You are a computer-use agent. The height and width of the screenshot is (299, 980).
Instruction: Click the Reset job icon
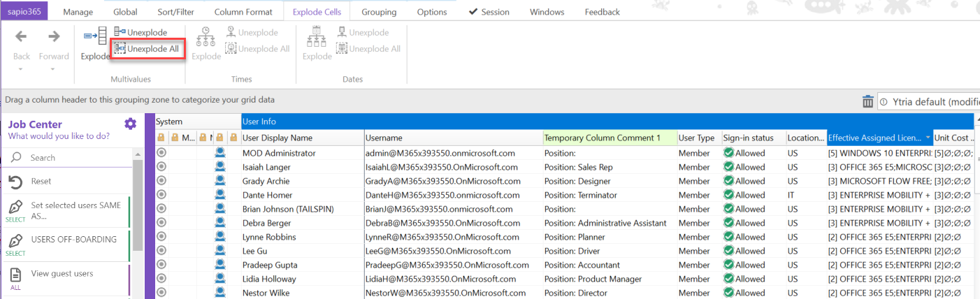click(15, 182)
